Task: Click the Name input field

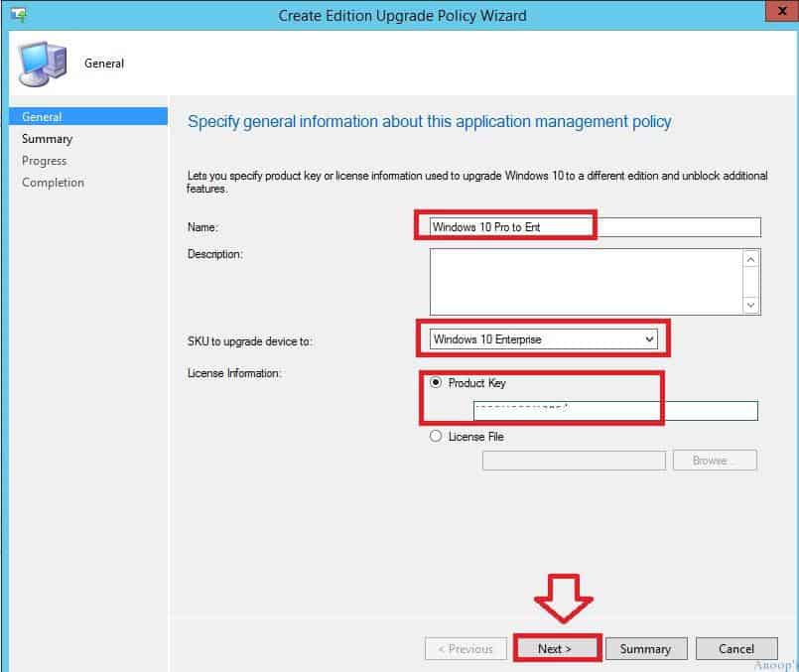Action: click(596, 227)
